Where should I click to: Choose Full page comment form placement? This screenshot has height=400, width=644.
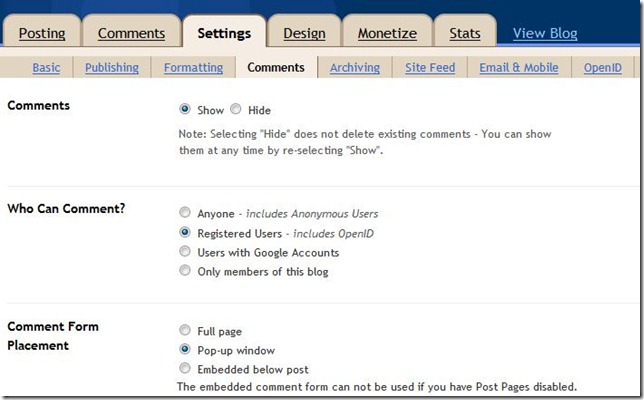(x=184, y=330)
